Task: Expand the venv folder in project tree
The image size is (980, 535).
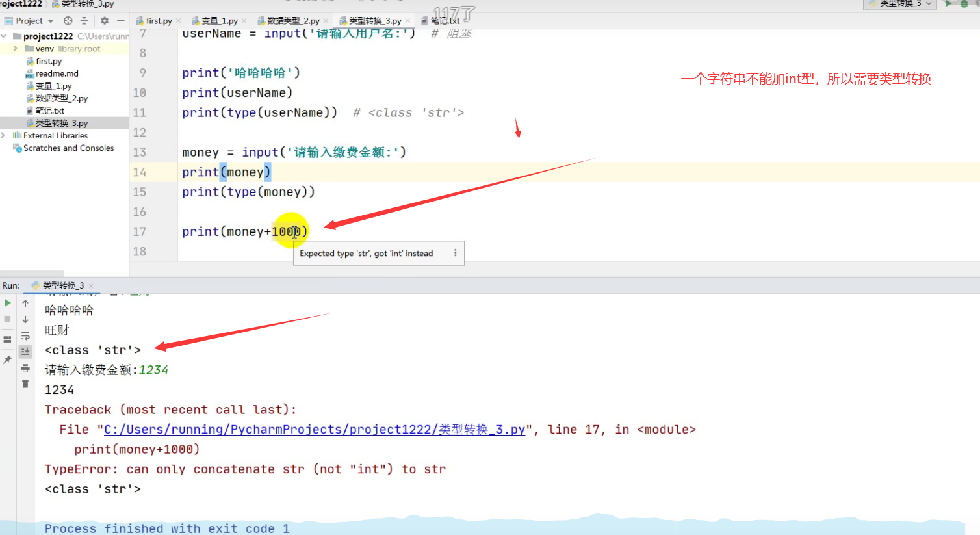Action: [x=15, y=49]
